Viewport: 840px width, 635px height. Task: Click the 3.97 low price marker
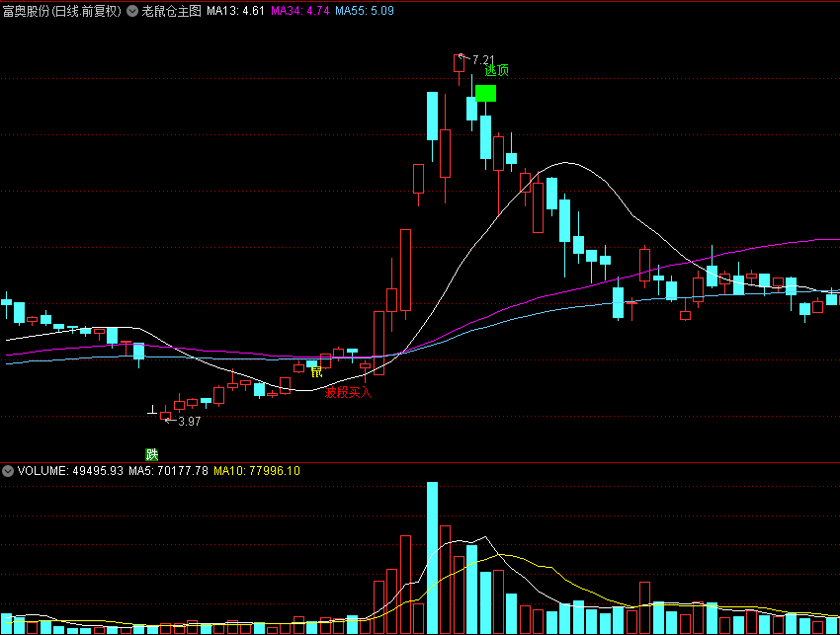(x=189, y=422)
